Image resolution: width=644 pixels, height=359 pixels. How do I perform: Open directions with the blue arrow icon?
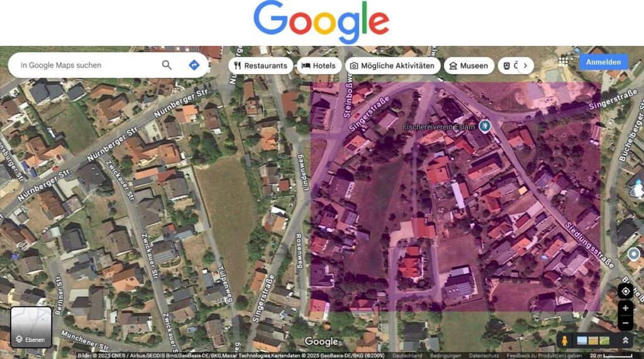point(194,65)
